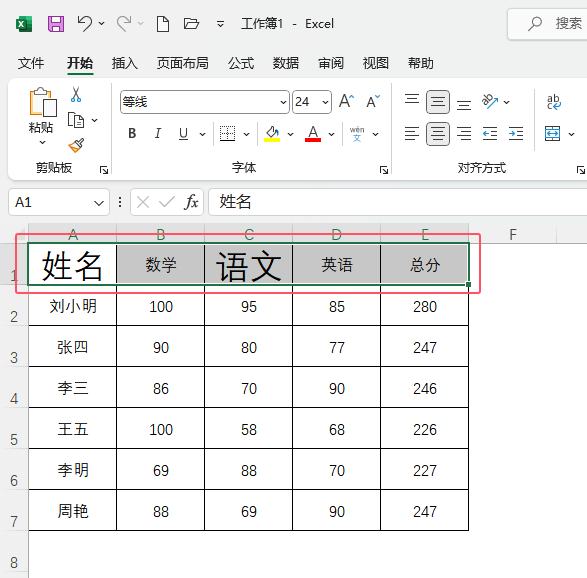The width and height of the screenshot is (587, 578).
Task: Toggle Bold formatting
Action: (132, 134)
